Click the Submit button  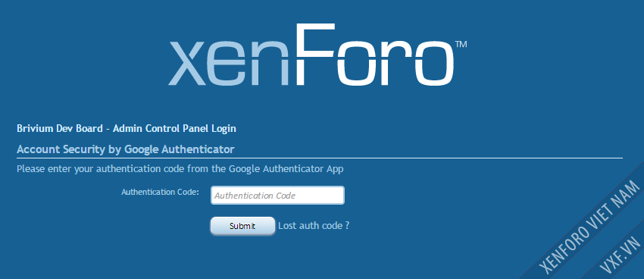pyautogui.click(x=242, y=226)
